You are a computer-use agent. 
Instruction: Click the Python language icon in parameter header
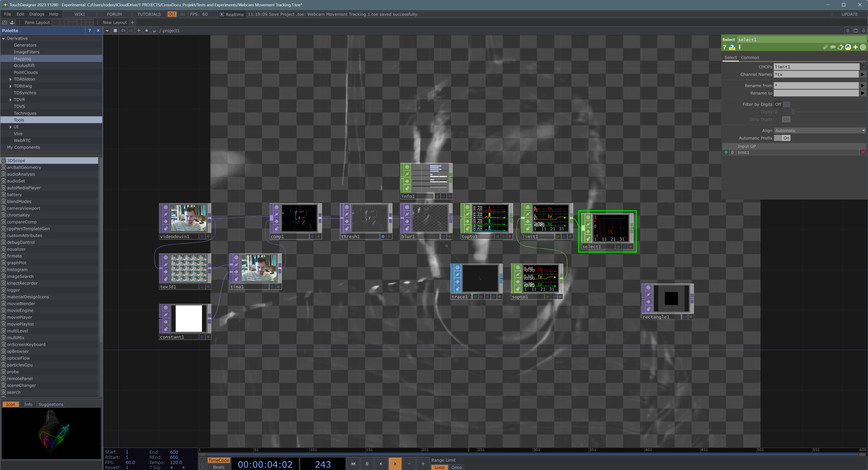(x=848, y=47)
